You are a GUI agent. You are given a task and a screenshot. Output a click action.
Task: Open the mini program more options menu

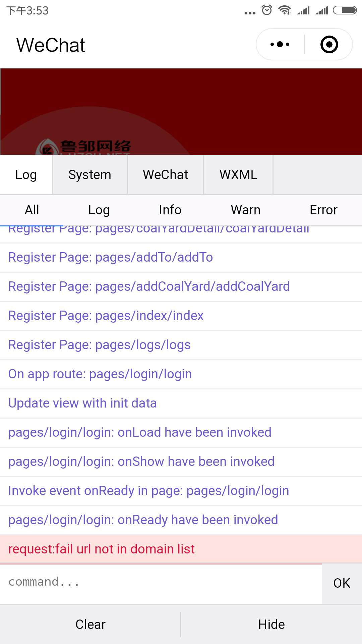(x=280, y=44)
